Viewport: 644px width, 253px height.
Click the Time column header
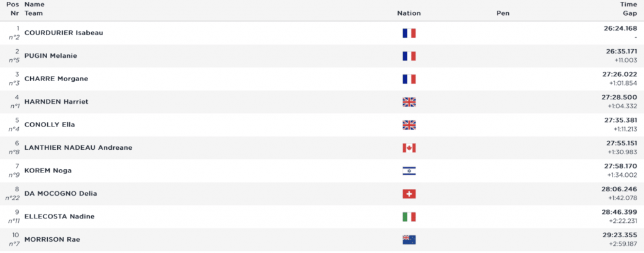(x=629, y=4)
